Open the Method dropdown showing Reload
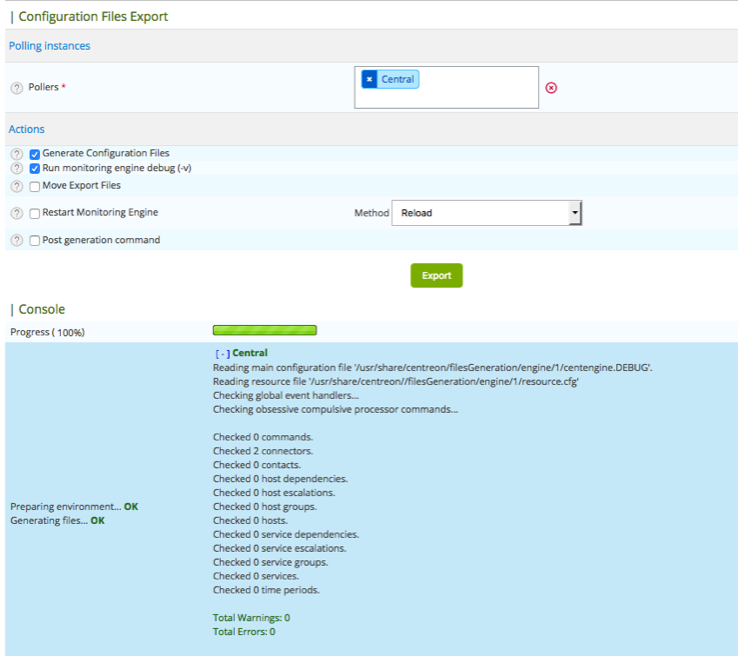Viewport: 738px width, 656px height. tap(486, 213)
